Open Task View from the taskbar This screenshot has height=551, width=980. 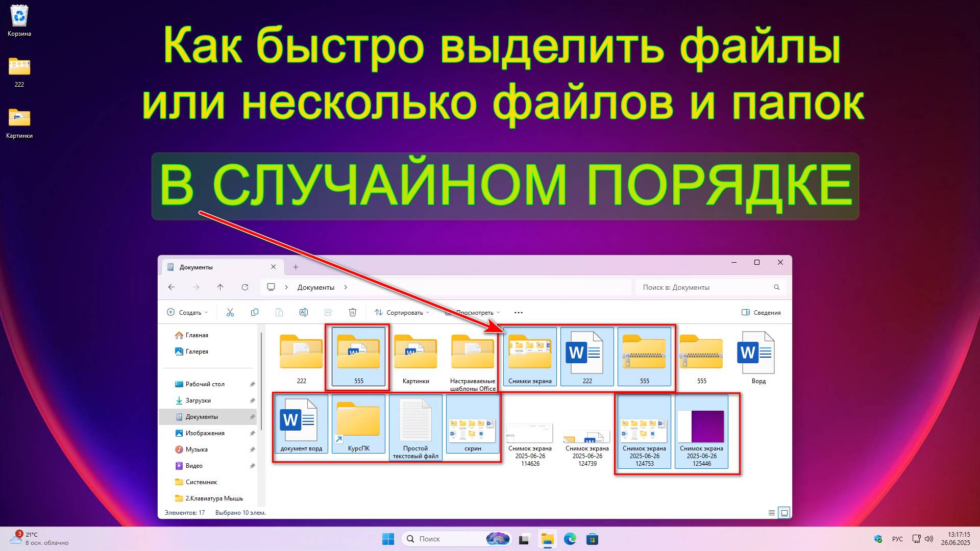point(524,539)
